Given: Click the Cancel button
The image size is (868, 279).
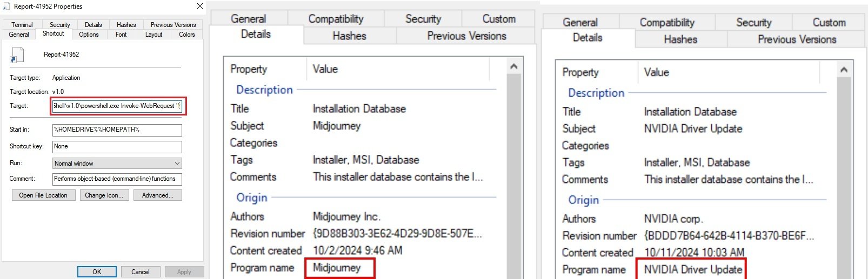Looking at the screenshot, I should coord(141,272).
